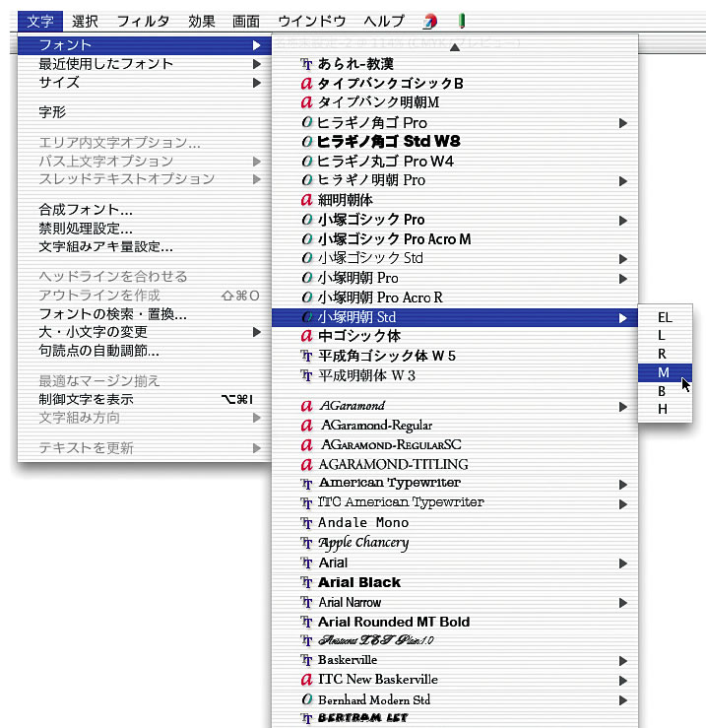Choose highlighted M weight
Screen dimensions: 706x728
click(666, 372)
